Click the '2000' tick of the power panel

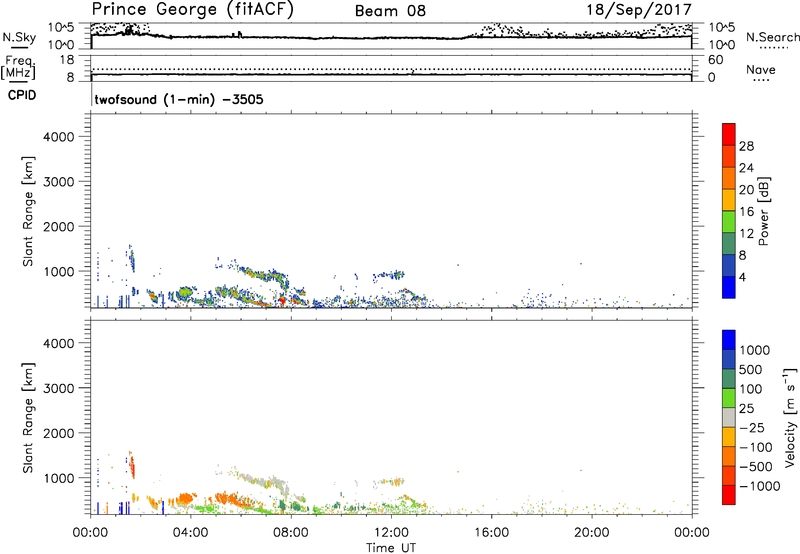pyautogui.click(x=59, y=227)
